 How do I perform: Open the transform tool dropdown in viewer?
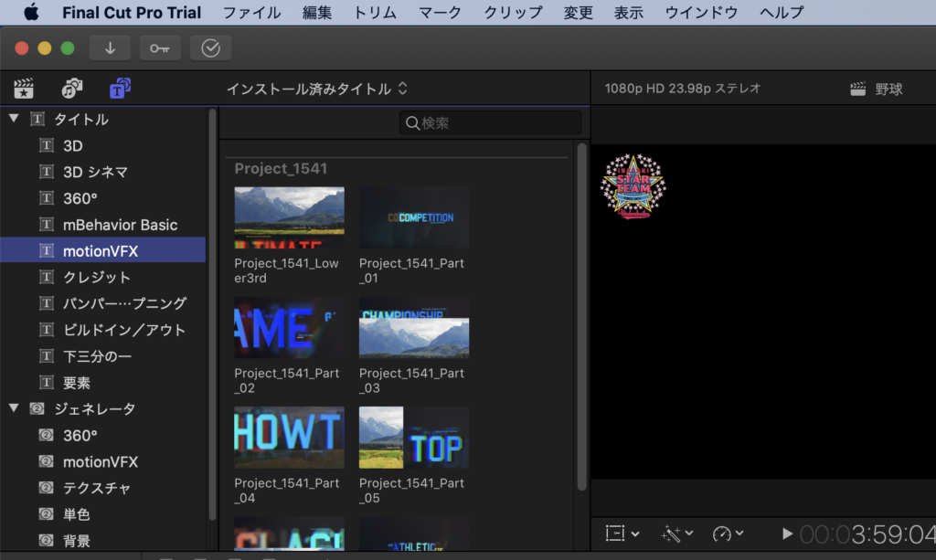point(622,534)
